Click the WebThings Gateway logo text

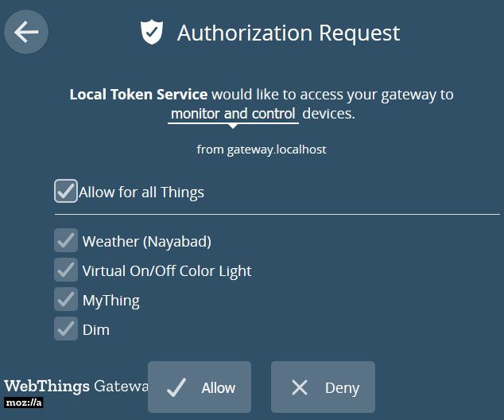(x=76, y=386)
